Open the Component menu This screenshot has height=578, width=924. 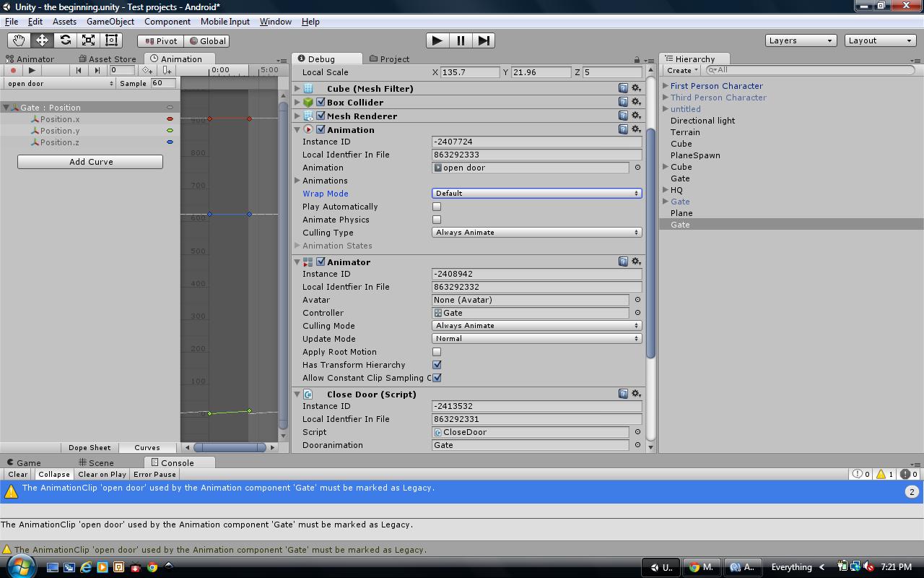pyautogui.click(x=167, y=22)
